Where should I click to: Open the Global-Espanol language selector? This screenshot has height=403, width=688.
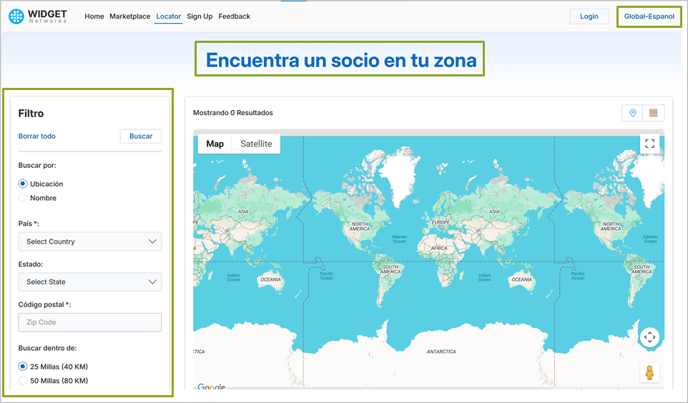coord(649,16)
